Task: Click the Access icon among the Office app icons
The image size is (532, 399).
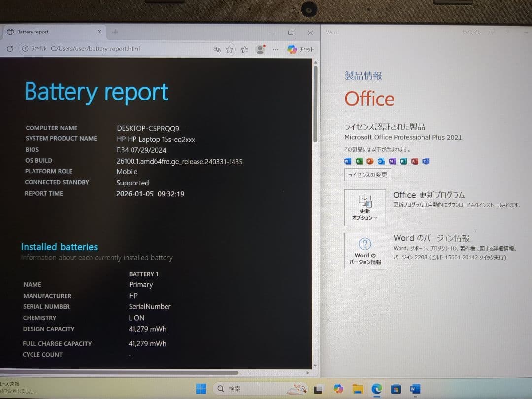Action: [x=414, y=161]
